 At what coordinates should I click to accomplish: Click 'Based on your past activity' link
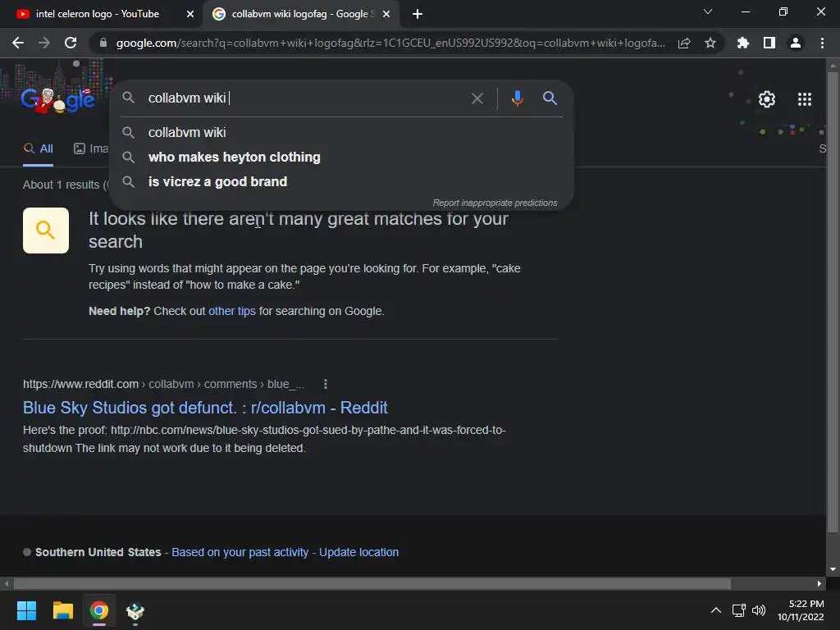tap(240, 552)
